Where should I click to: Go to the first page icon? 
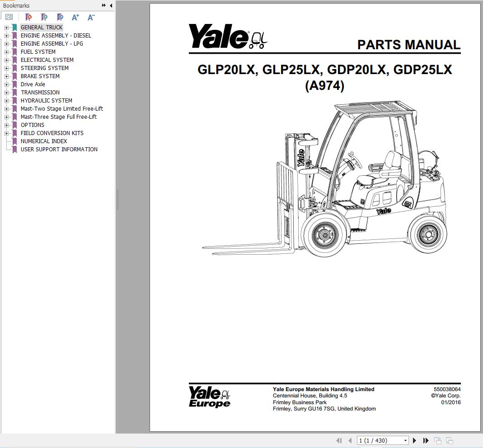[x=339, y=440]
